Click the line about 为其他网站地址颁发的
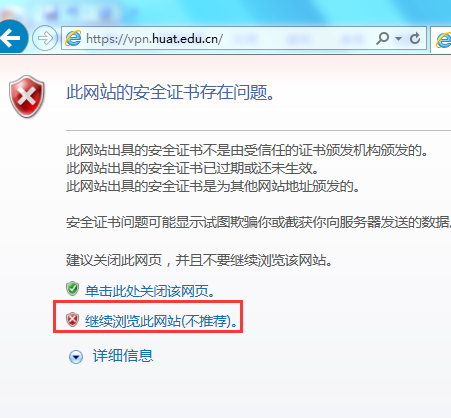Viewport: 451px width, 418px height. pos(213,186)
